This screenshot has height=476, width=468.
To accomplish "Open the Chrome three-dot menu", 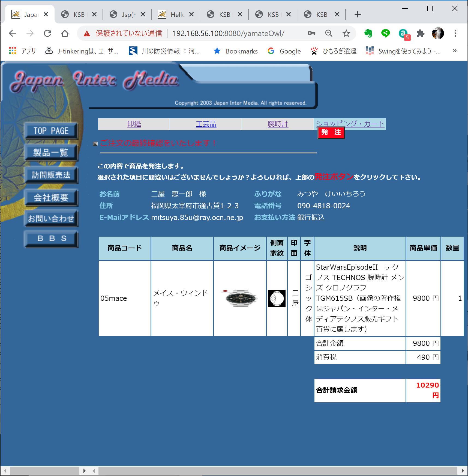I will [455, 33].
